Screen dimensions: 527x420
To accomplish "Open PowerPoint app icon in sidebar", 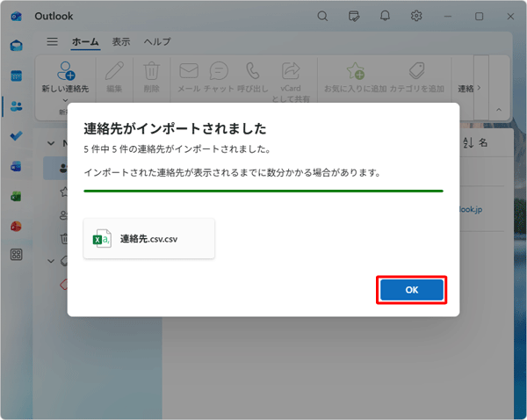I will click(16, 227).
